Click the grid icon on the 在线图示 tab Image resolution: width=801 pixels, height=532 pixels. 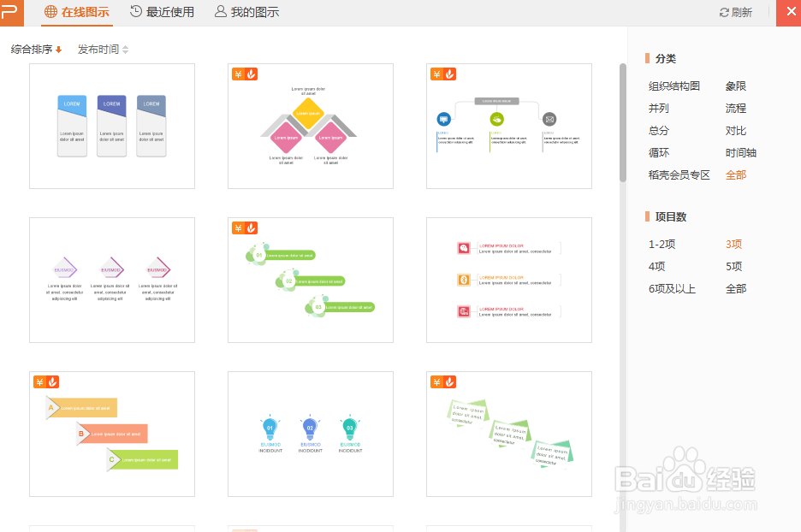[x=49, y=12]
